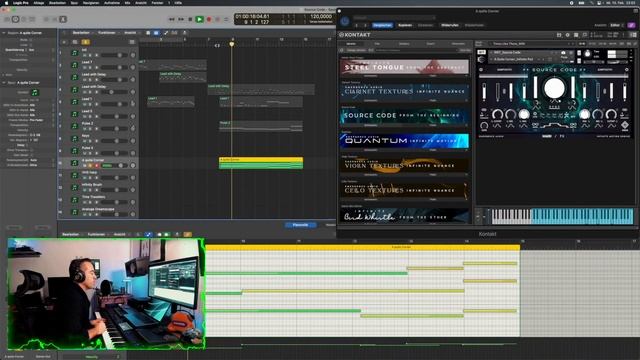Image resolution: width=640 pixels, height=360 pixels.
Task: Click the Kontakt save disk icon
Action: (x=559, y=35)
